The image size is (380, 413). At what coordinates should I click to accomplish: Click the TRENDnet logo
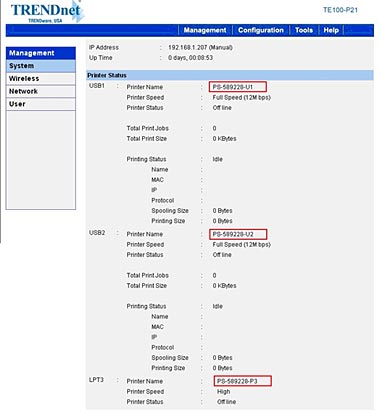click(48, 11)
